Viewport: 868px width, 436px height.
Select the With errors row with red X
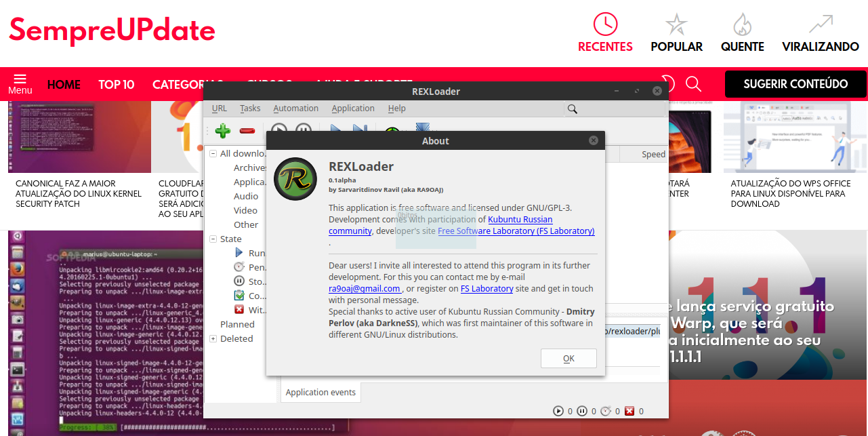pos(249,309)
